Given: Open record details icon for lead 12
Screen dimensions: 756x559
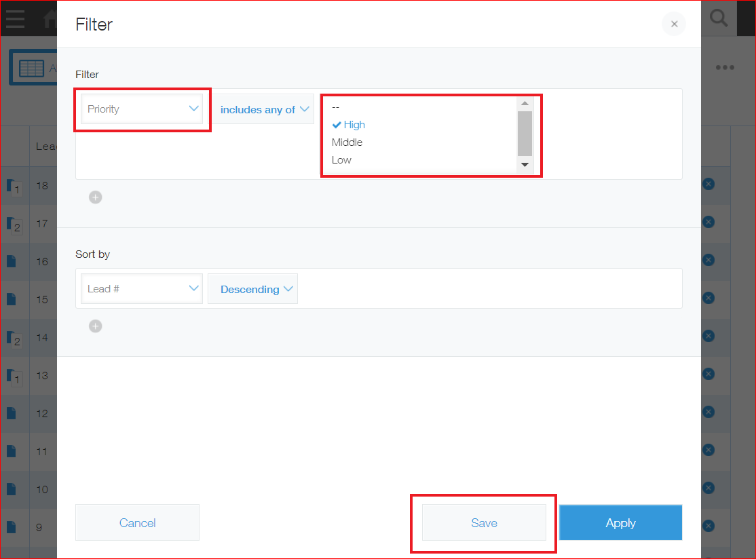Looking at the screenshot, I should pyautogui.click(x=12, y=413).
